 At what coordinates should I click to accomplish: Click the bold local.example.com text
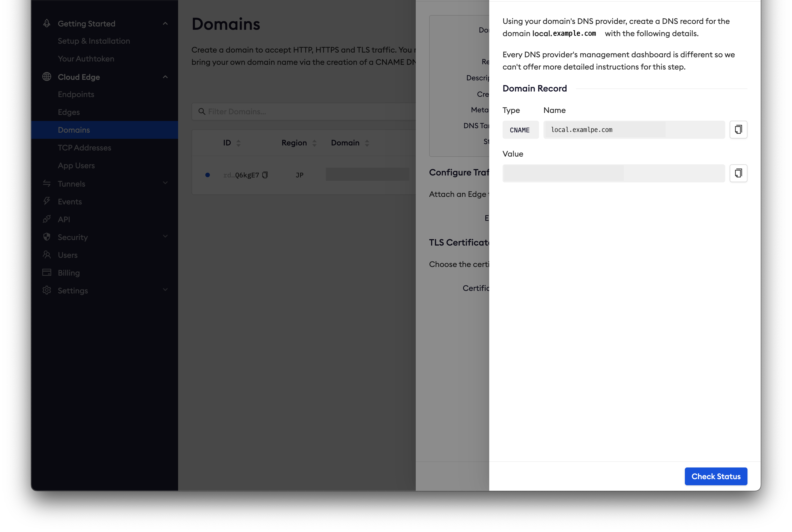coord(564,34)
